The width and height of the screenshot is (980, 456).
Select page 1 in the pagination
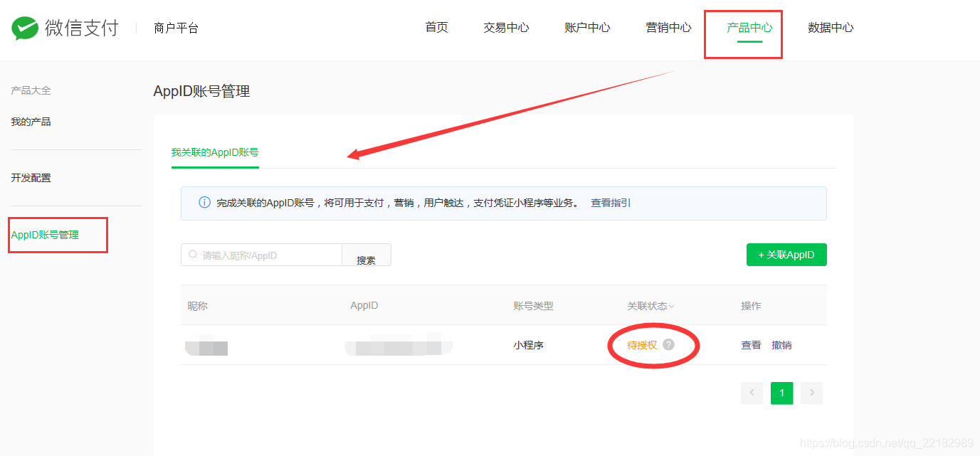click(x=781, y=393)
